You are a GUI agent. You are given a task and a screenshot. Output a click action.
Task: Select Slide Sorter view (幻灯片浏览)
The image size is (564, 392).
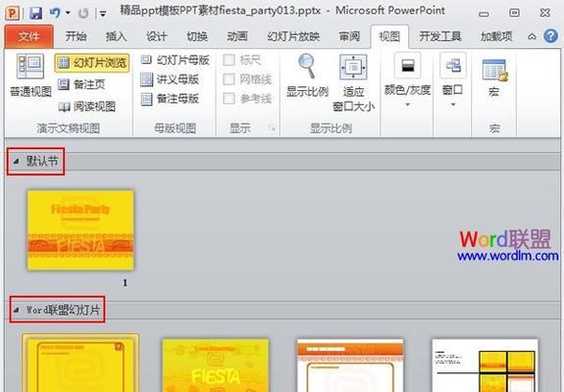[x=92, y=63]
